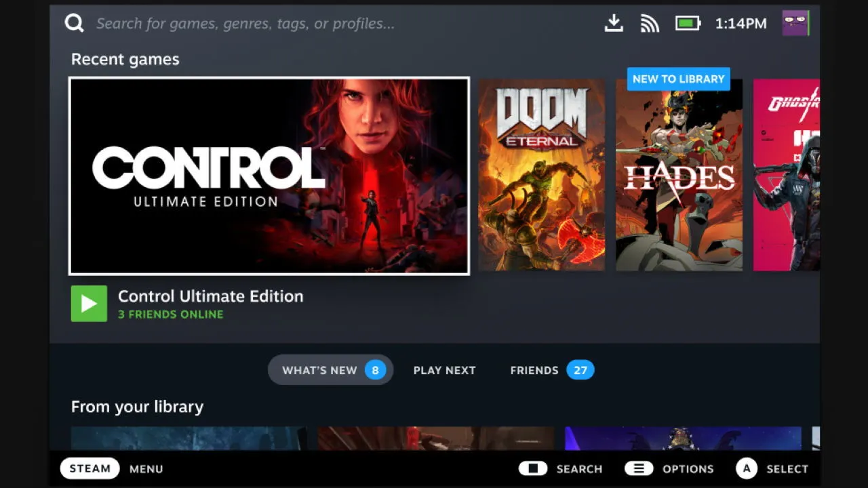Click the blue 8 badge on What's New
This screenshot has height=488, width=868.
point(375,370)
